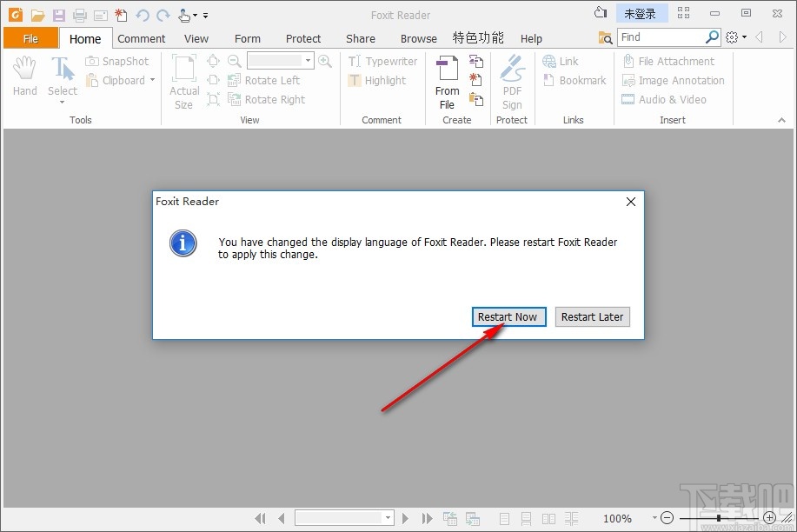797x532 pixels.
Task: Click Rotate Left
Action: pyautogui.click(x=264, y=80)
